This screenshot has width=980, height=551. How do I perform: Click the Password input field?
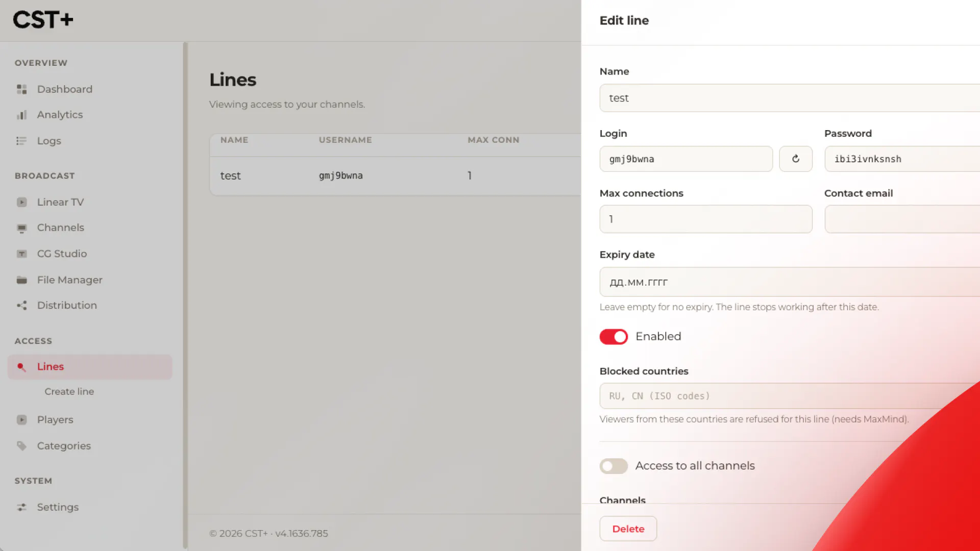[902, 159]
